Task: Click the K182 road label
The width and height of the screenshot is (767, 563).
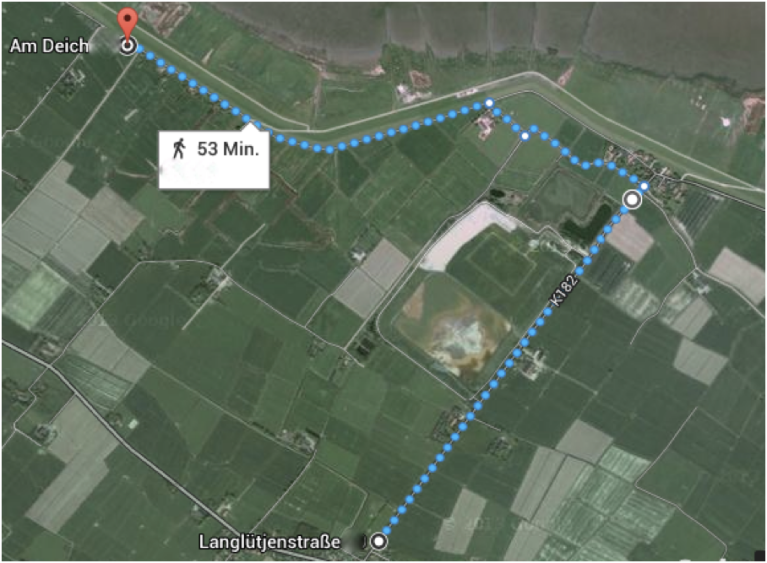Action: point(564,292)
